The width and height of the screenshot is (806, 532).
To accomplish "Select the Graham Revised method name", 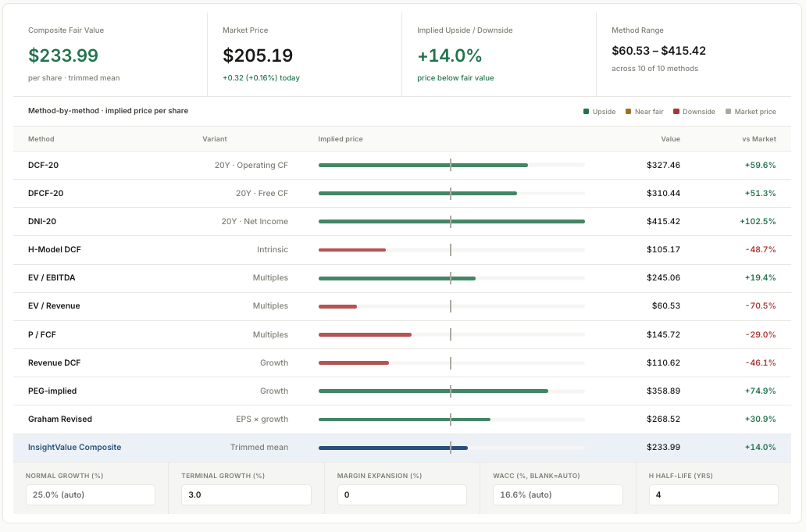I will [60, 419].
